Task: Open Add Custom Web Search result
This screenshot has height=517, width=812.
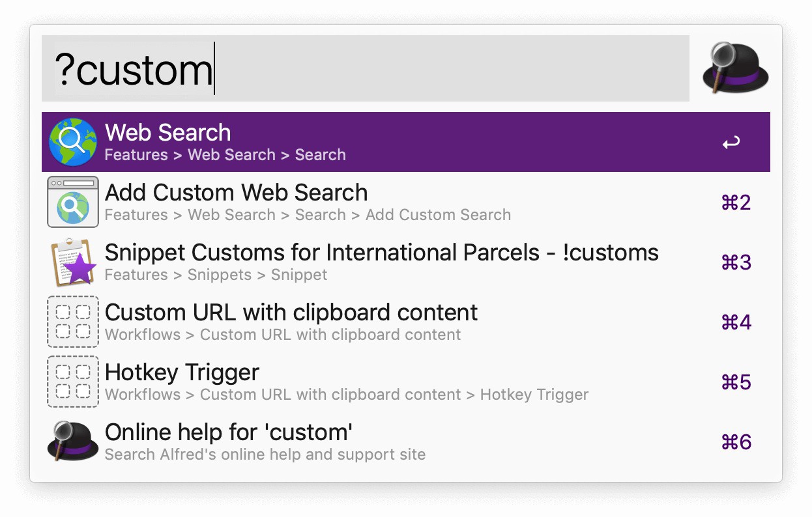Action: [236, 193]
